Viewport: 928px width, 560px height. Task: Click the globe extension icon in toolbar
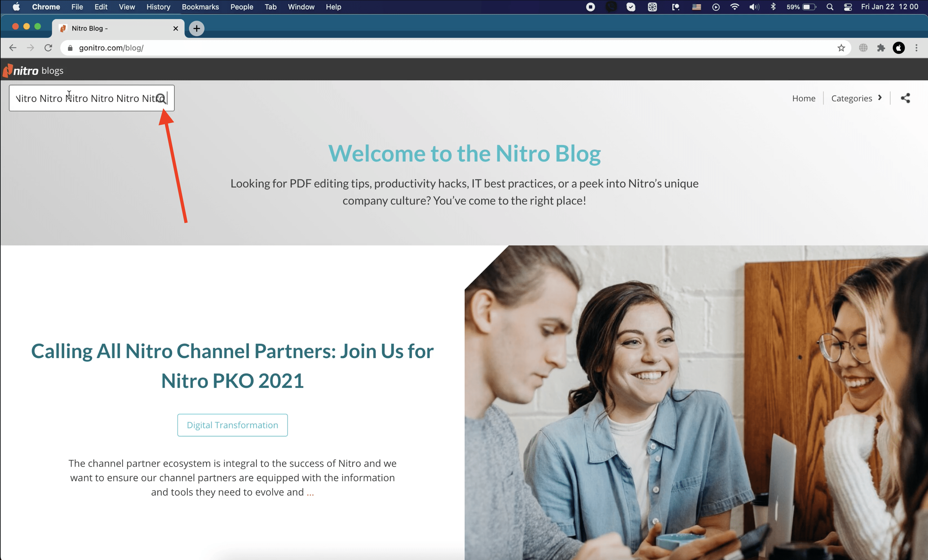[x=863, y=48]
